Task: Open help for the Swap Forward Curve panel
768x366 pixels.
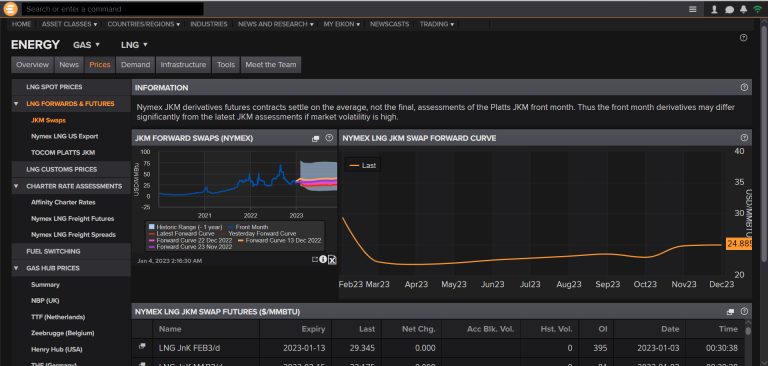Action: tap(744, 138)
